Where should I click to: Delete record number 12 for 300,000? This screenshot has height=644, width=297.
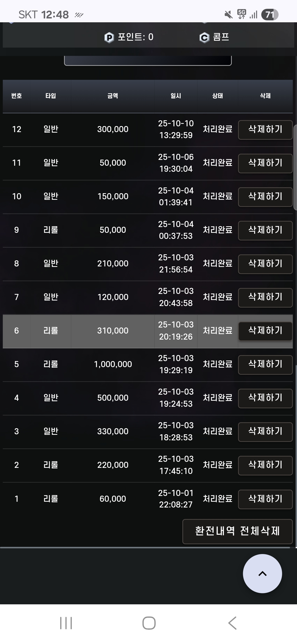click(265, 130)
